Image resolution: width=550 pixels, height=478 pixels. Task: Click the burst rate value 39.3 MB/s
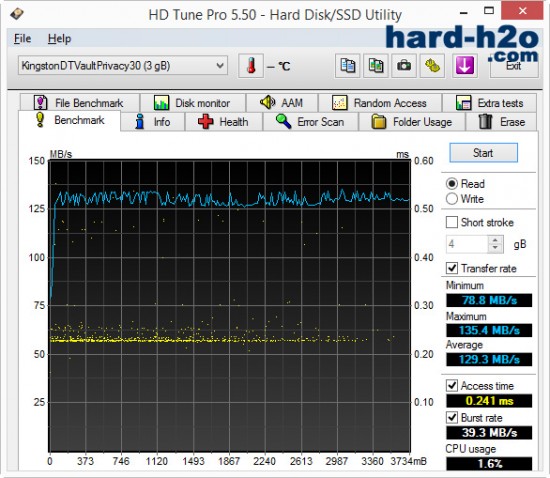tap(489, 432)
